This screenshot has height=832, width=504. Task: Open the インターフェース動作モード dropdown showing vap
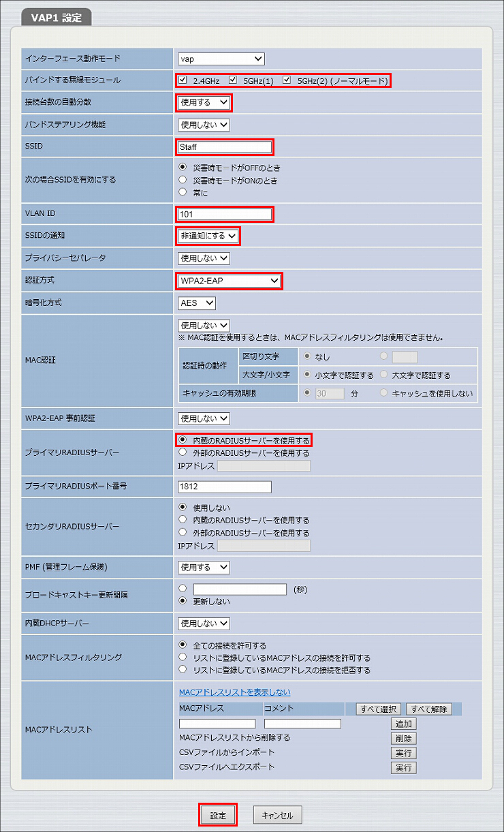pyautogui.click(x=221, y=59)
